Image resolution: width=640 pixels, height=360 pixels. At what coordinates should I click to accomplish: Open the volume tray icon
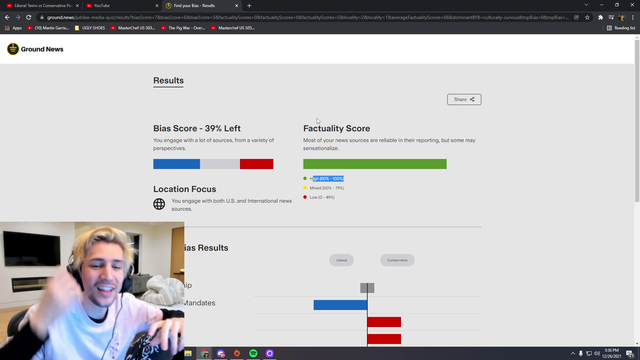click(597, 353)
